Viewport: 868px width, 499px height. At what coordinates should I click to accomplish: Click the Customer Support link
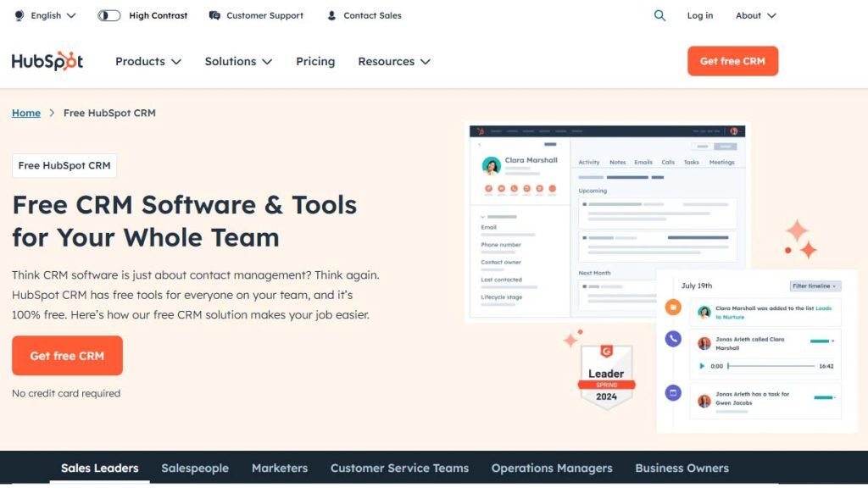264,15
